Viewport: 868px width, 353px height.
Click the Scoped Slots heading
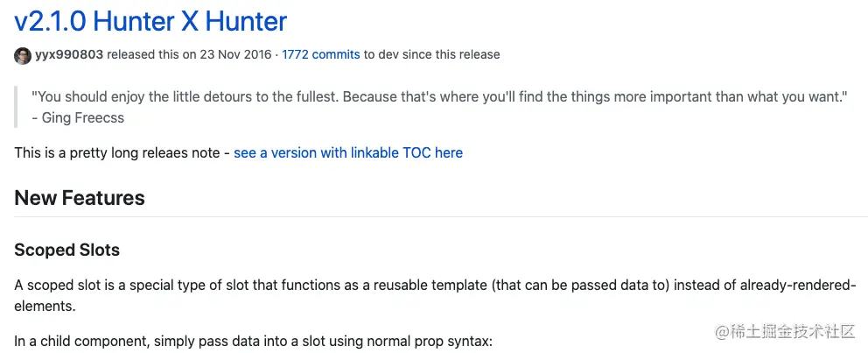point(67,250)
